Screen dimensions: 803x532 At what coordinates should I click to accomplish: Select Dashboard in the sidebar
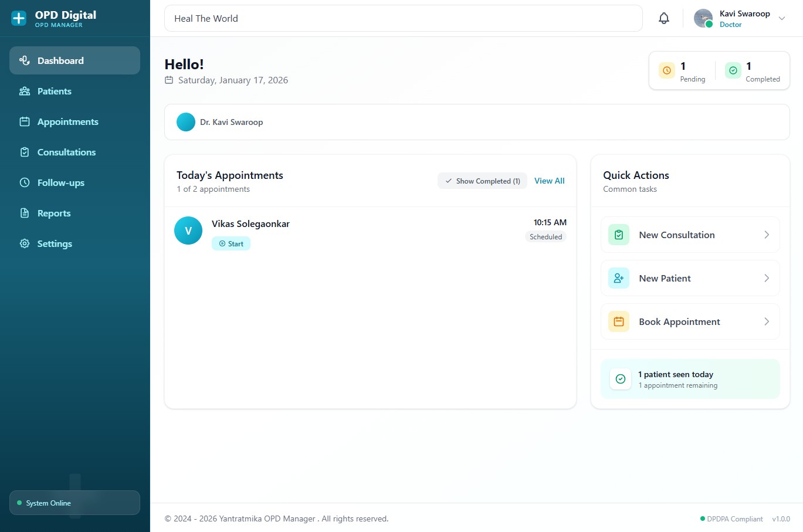60,60
